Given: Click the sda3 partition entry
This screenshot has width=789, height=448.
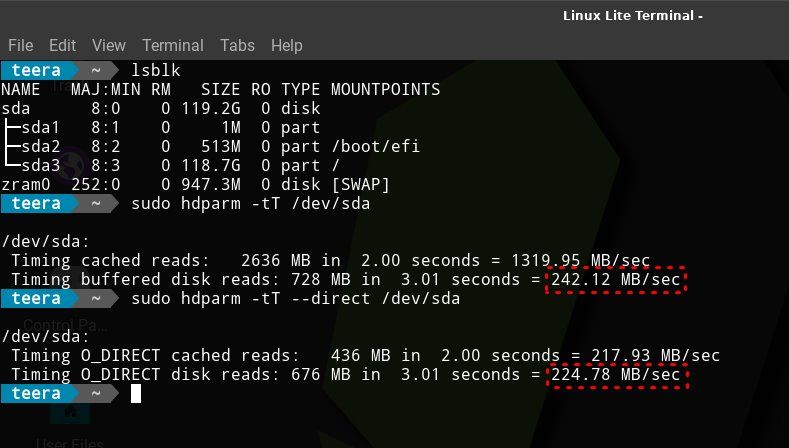Looking at the screenshot, I should point(40,165).
